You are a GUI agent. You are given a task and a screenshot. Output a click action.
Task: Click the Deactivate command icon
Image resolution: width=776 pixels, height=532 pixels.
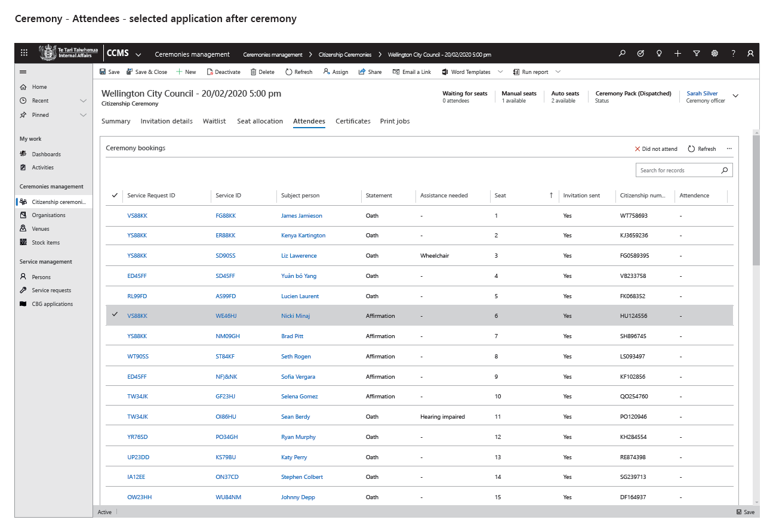pos(210,72)
